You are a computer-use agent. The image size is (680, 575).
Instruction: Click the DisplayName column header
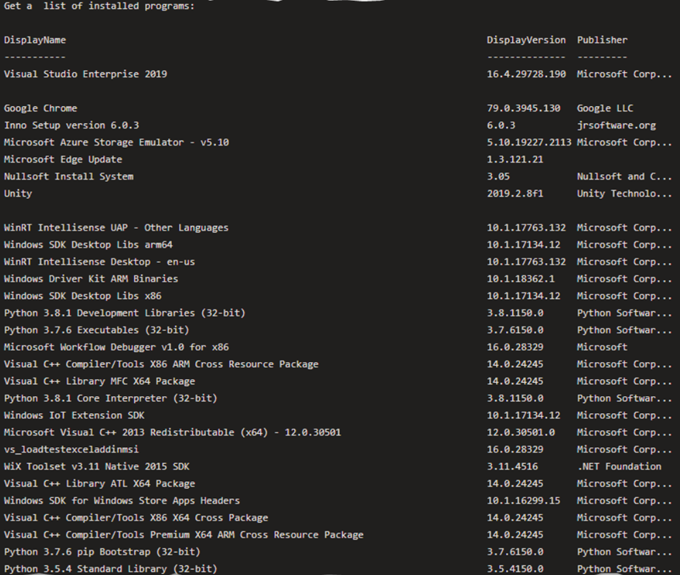coord(35,40)
